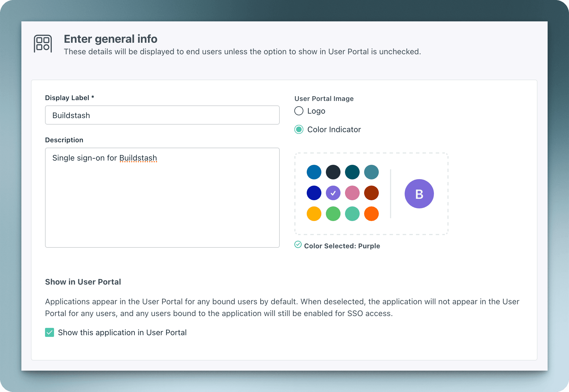
Task: Click the green check icon near Color Selected
Action: click(x=298, y=245)
